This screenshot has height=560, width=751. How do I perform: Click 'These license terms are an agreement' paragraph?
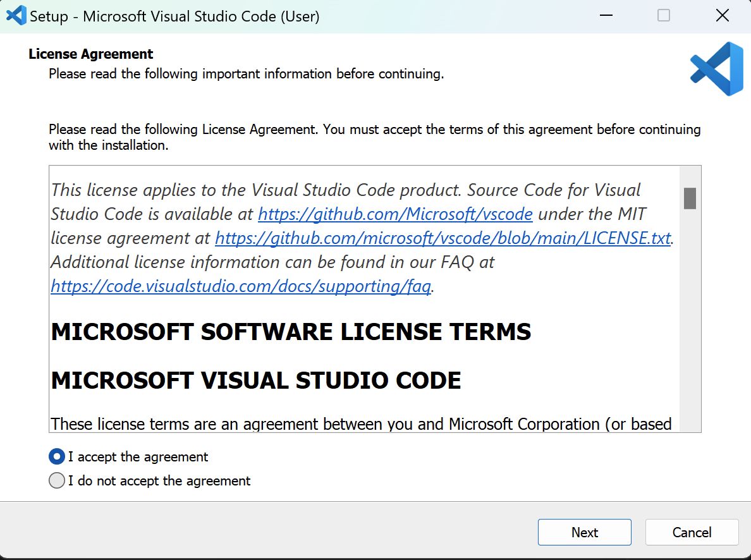pyautogui.click(x=361, y=425)
